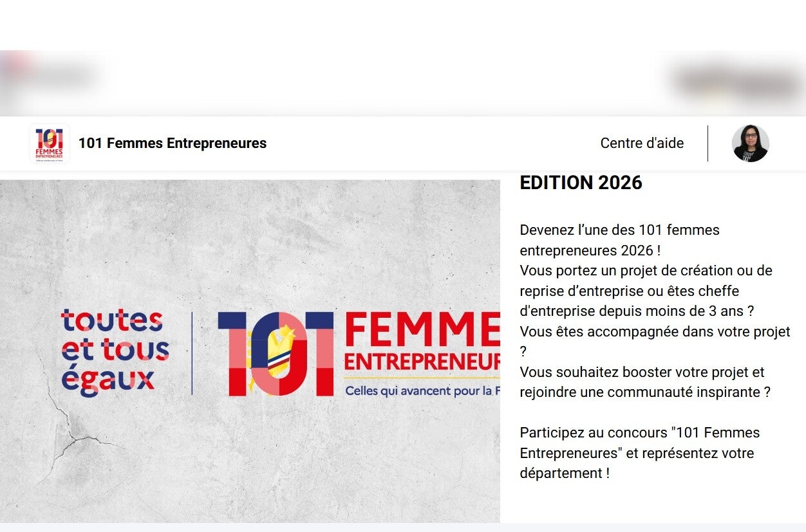This screenshot has height=532, width=806.
Task: Click the 101 Femmes logo icon in header
Action: tap(50, 143)
